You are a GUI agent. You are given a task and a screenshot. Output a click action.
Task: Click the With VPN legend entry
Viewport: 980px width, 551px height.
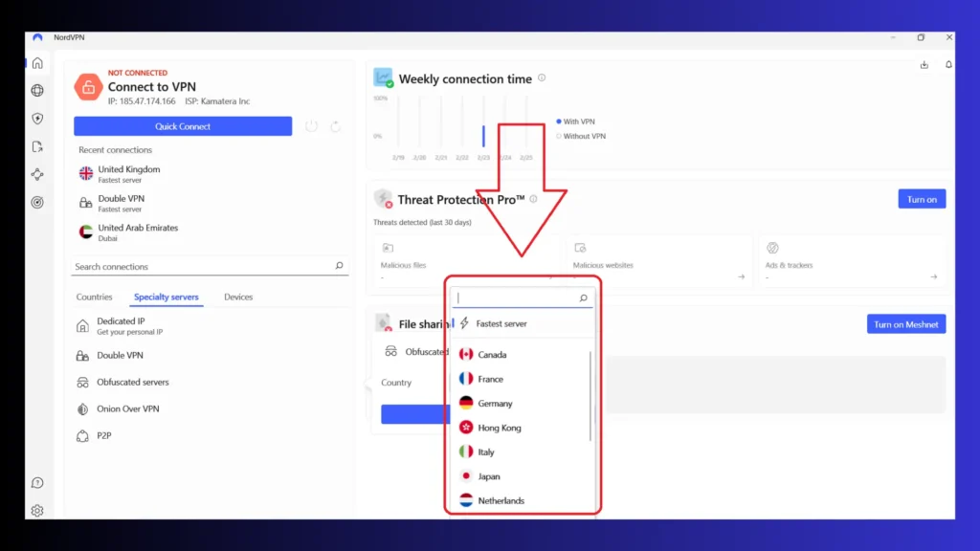[x=575, y=121]
